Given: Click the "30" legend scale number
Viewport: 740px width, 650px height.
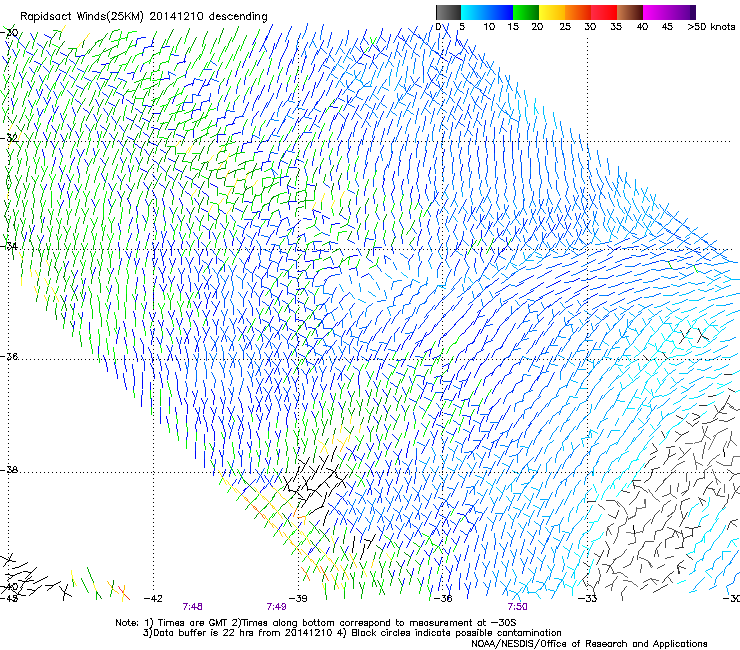Looking at the screenshot, I should 590,26.
